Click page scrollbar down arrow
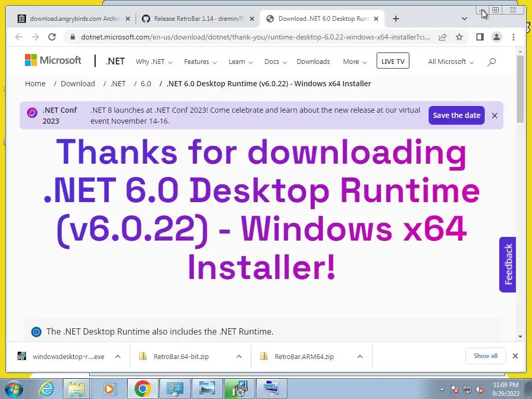Screen dimensions: 532x399 tap(520, 337)
